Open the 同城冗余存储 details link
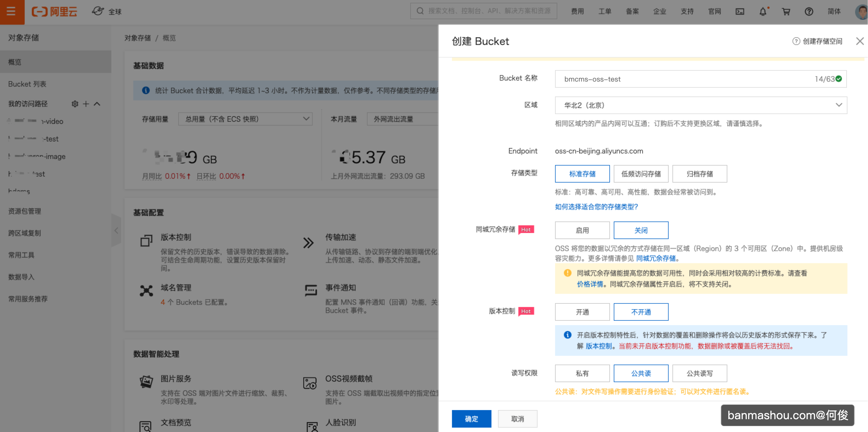Screen dimensions: 868x432 (x=656, y=258)
